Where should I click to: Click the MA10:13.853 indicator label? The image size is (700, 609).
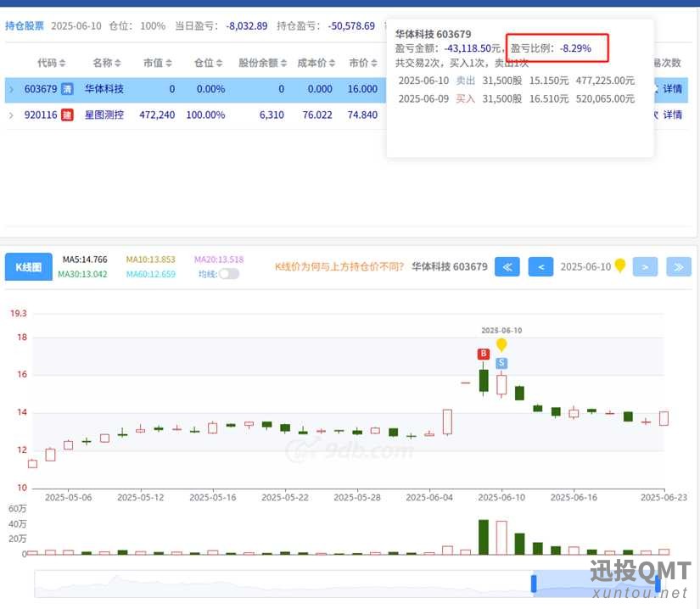tap(150, 260)
